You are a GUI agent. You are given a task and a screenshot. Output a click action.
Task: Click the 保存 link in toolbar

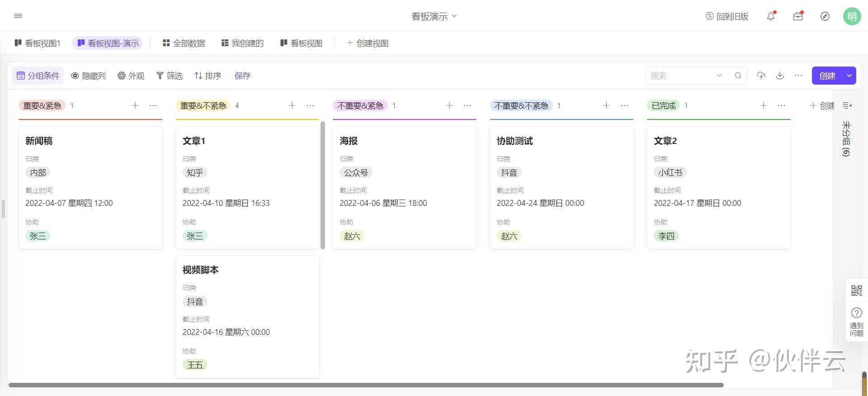point(242,76)
